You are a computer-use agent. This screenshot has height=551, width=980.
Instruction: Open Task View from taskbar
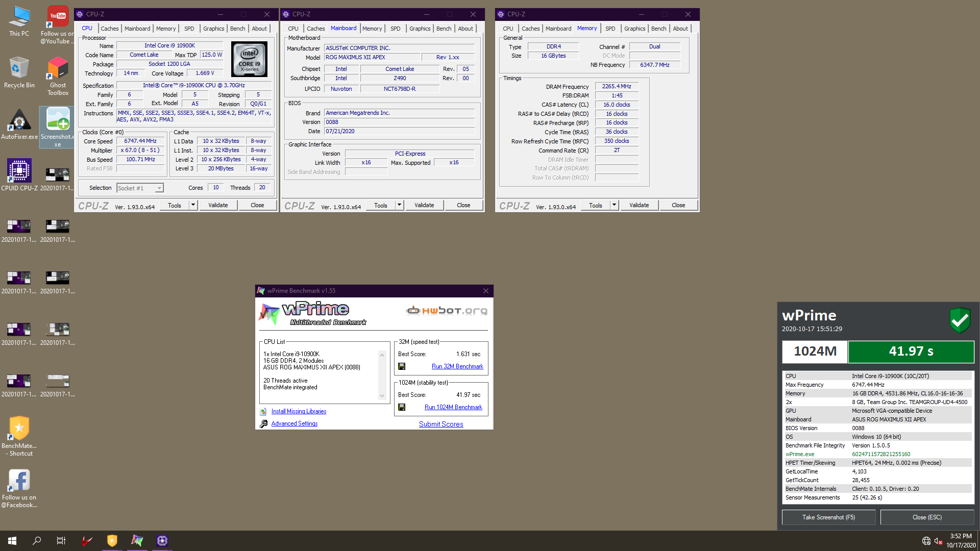(61, 541)
